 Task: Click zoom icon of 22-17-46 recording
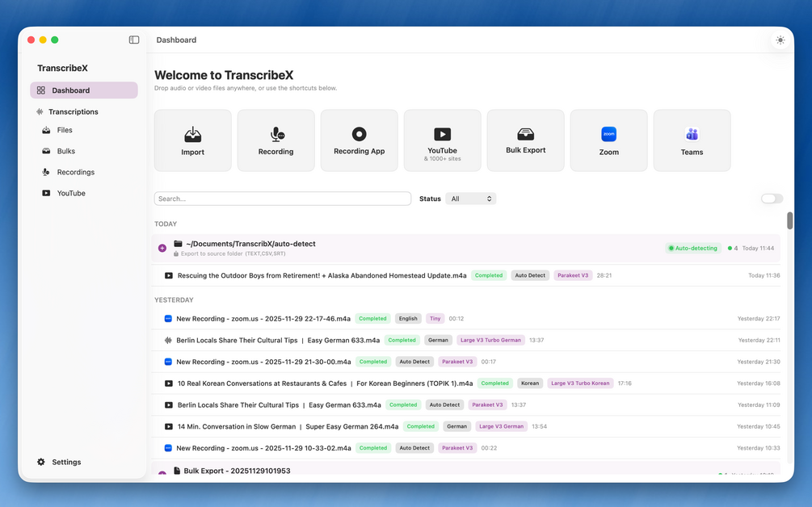[x=168, y=319]
